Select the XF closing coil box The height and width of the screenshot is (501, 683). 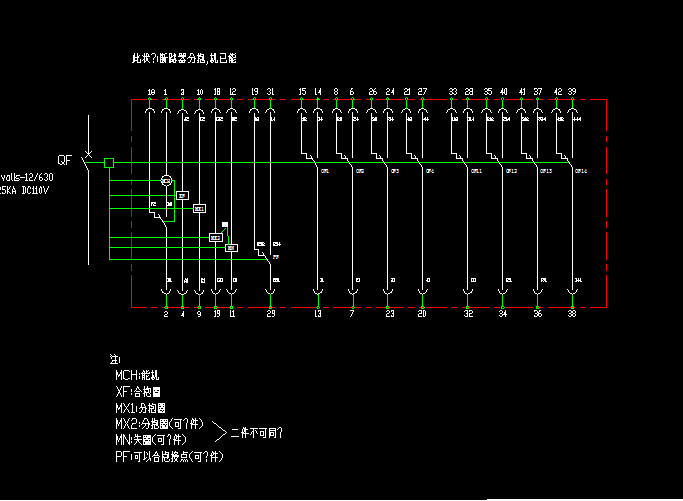point(183,196)
